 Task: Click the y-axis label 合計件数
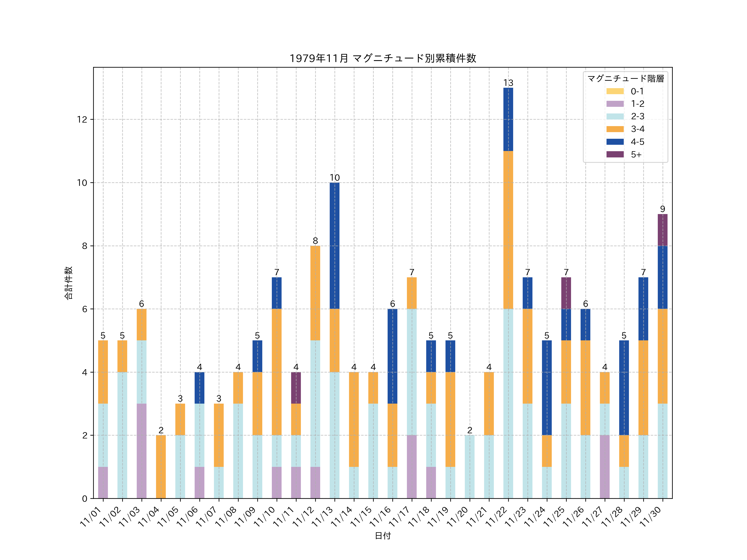point(68,283)
